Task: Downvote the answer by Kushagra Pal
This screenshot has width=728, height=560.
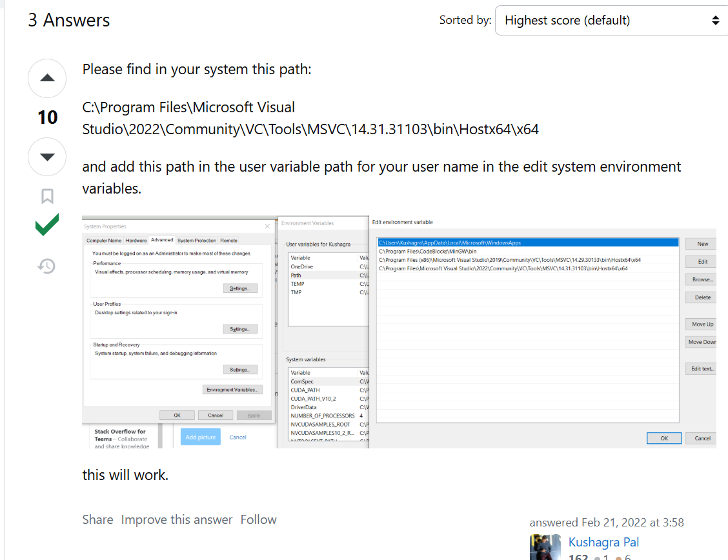Action: [47, 157]
